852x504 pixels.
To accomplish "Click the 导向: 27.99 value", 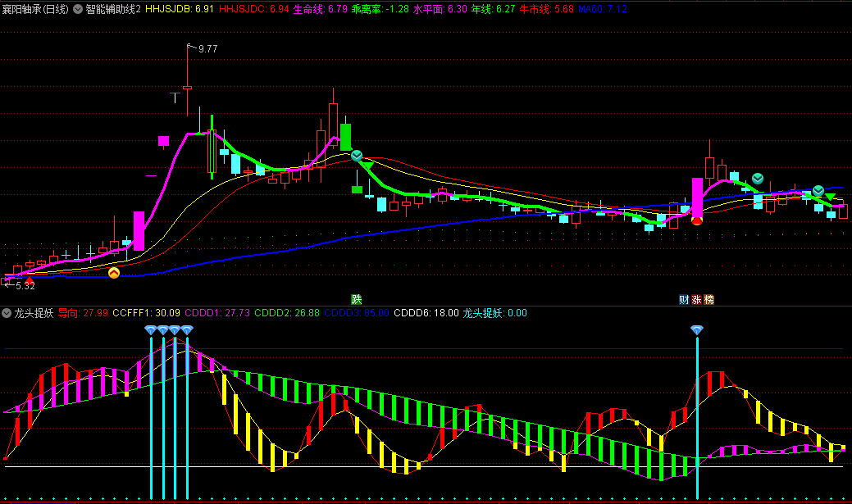I will [83, 313].
